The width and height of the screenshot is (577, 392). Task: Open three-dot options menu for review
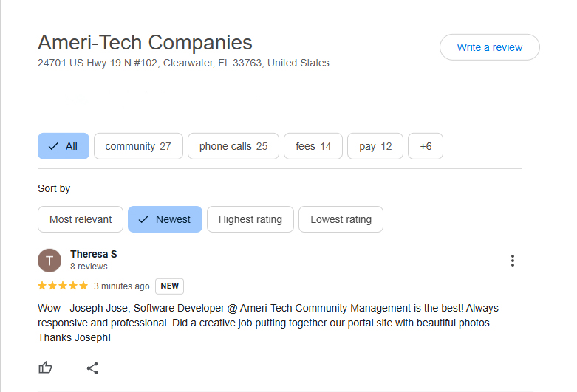[512, 261]
